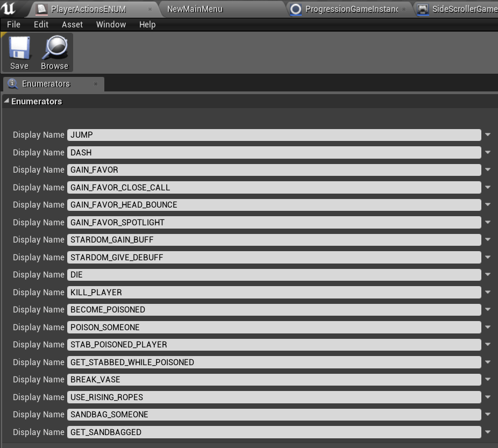Click the Enumerators tab info icon
This screenshot has height=448, width=498.
click(x=13, y=84)
